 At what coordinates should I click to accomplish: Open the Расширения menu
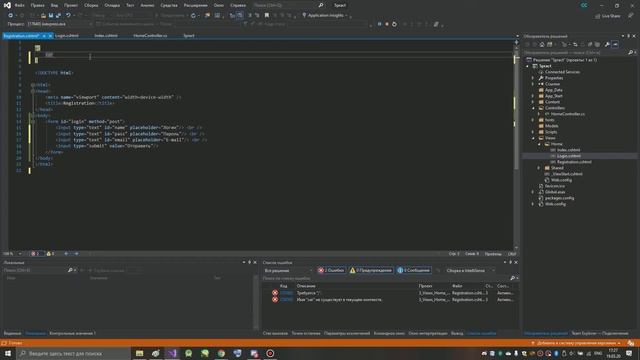click(196, 5)
